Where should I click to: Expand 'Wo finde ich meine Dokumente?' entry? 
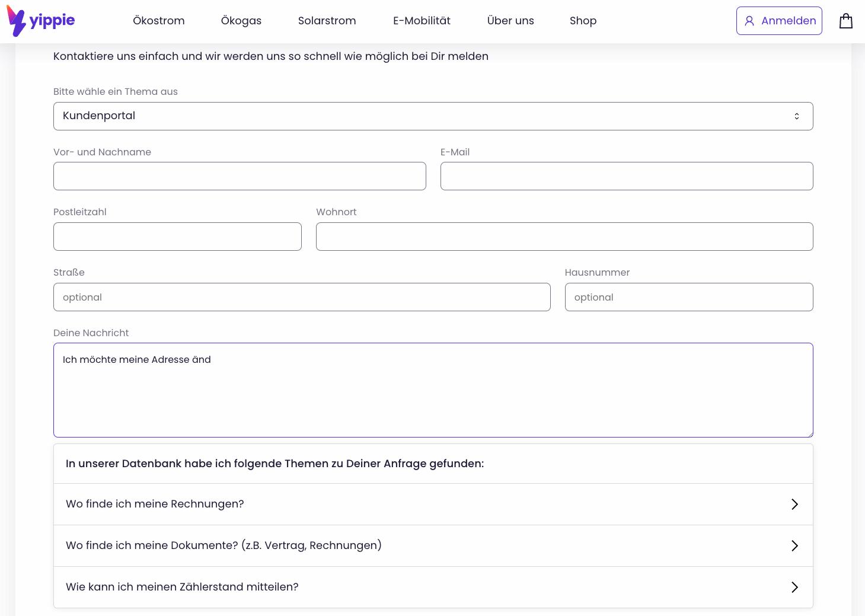click(x=224, y=545)
